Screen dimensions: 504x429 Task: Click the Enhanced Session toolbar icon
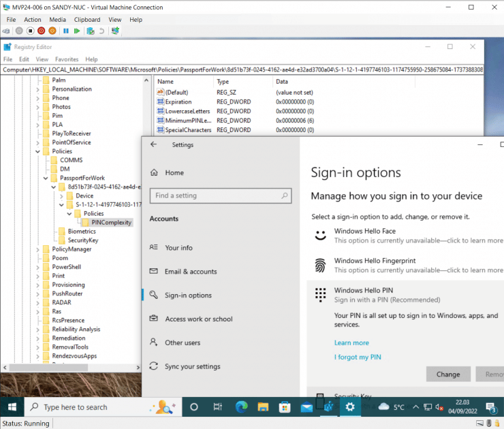pyautogui.click(x=115, y=31)
